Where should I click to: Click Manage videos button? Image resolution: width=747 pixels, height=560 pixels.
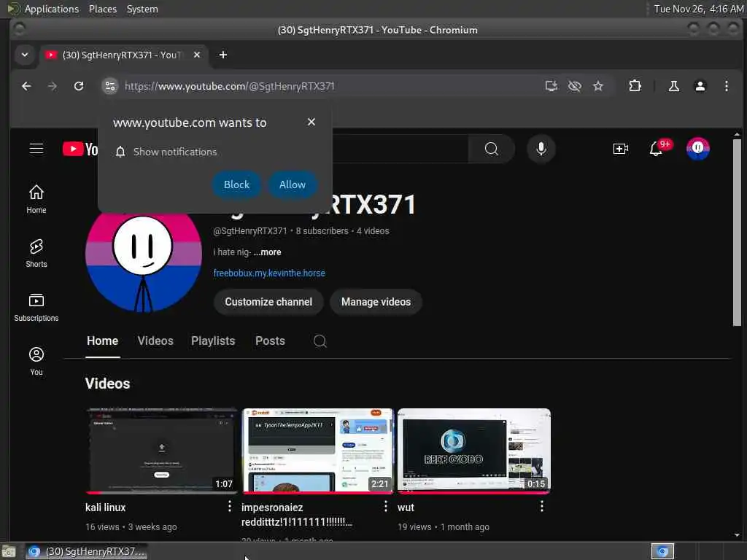pyautogui.click(x=376, y=302)
